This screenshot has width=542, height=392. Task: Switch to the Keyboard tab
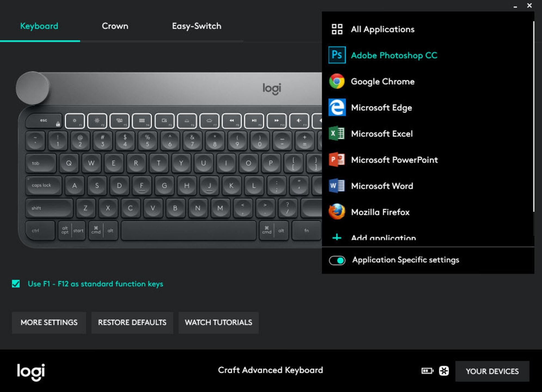pyautogui.click(x=39, y=26)
